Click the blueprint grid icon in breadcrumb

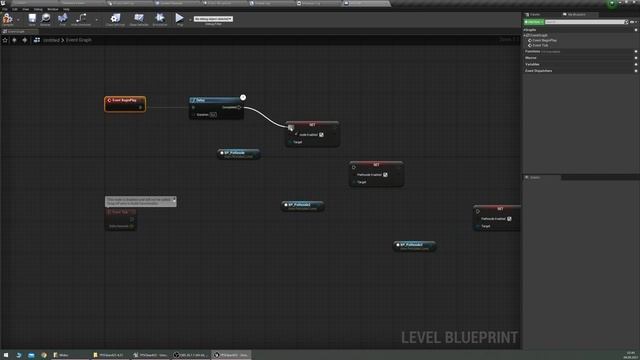pyautogui.click(x=37, y=40)
